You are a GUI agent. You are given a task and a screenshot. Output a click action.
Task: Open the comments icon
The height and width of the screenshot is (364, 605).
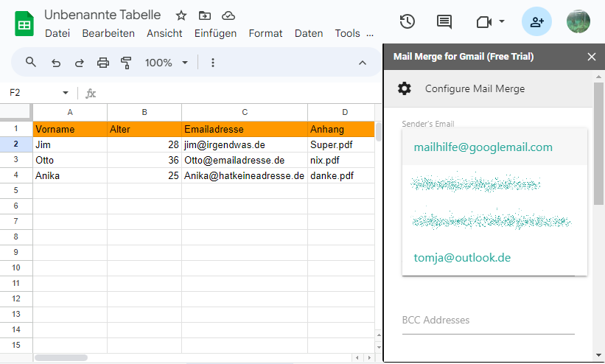coord(444,21)
